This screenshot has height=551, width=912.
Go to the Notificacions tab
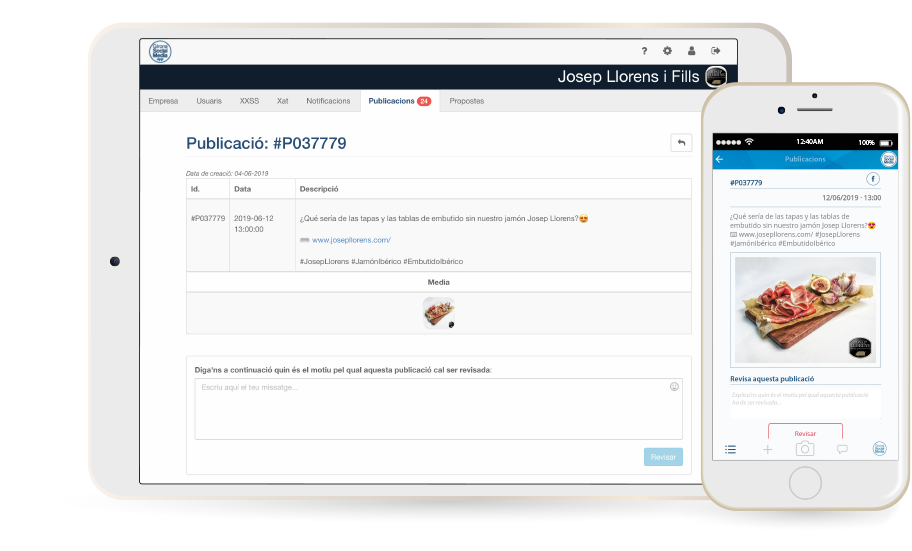click(x=329, y=101)
